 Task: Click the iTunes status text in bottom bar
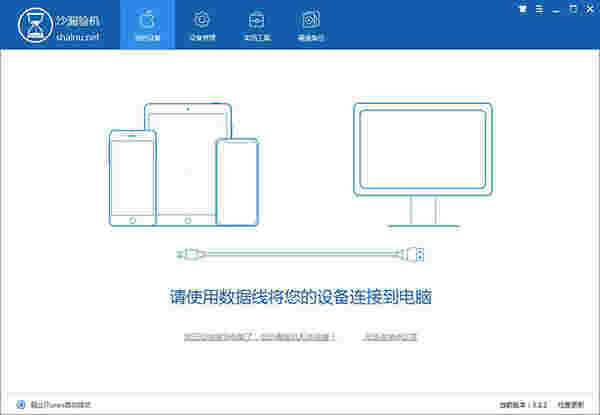tap(60, 404)
